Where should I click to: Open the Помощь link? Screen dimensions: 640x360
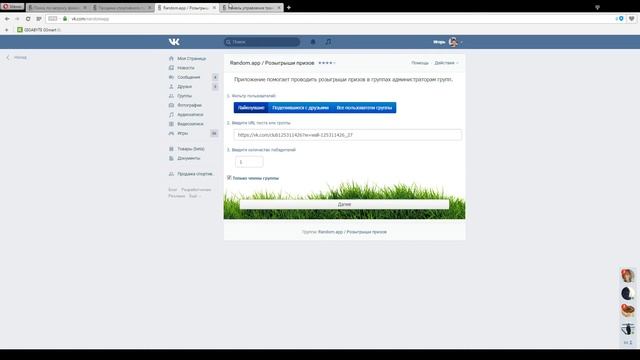click(420, 63)
